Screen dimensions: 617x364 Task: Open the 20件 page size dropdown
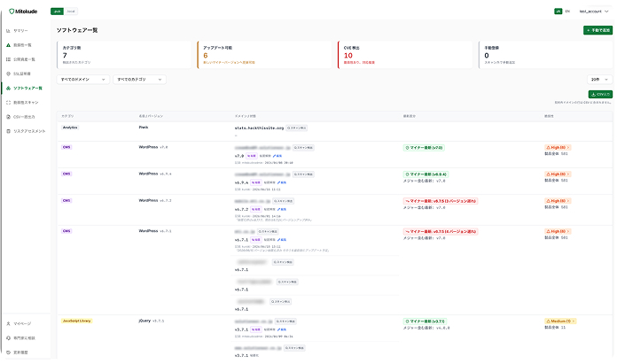(x=599, y=80)
